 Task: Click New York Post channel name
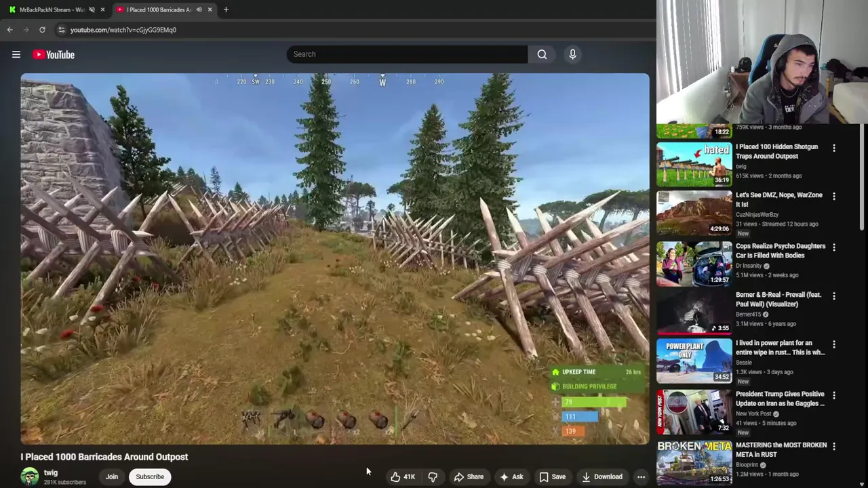coord(755,413)
